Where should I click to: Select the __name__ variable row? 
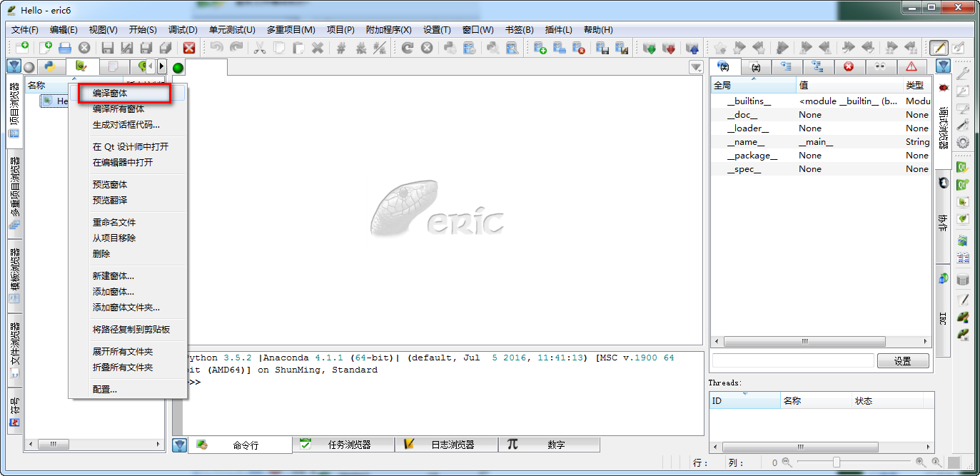click(x=821, y=142)
